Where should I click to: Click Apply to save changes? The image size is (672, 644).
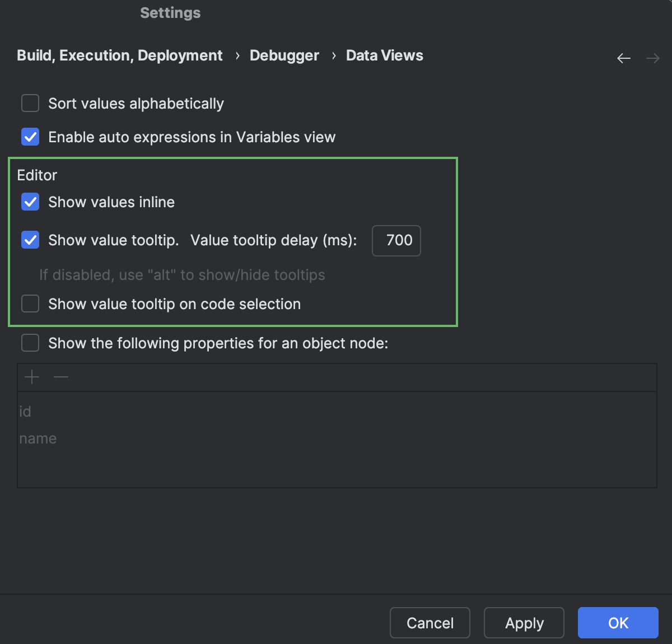click(524, 623)
